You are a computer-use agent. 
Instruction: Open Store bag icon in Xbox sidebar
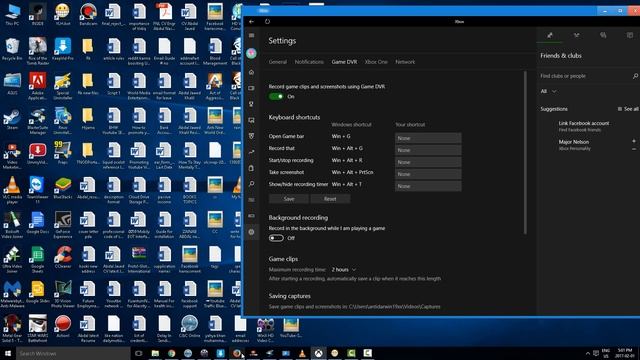[x=251, y=168]
